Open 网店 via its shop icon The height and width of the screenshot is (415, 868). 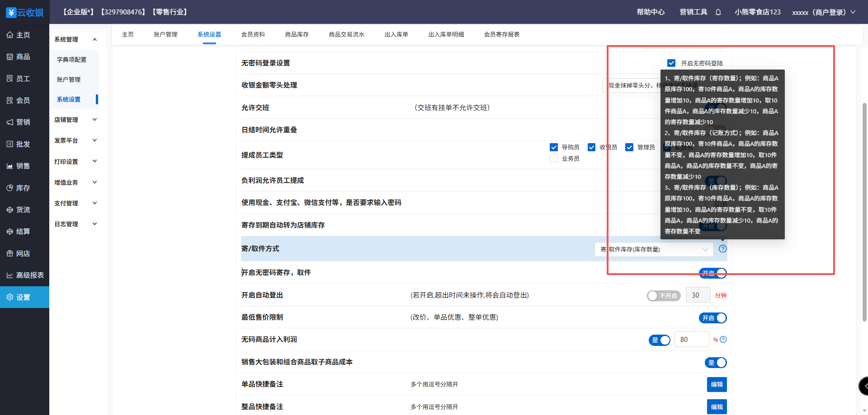coord(10,254)
